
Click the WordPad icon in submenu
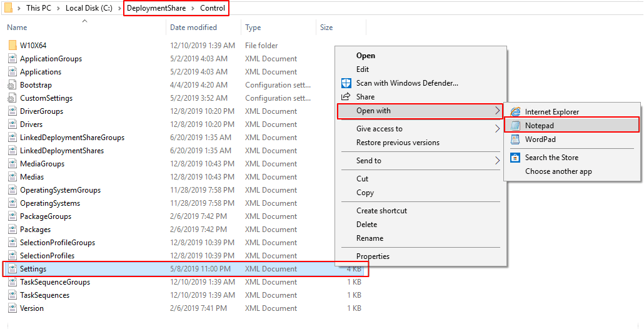pyautogui.click(x=515, y=139)
